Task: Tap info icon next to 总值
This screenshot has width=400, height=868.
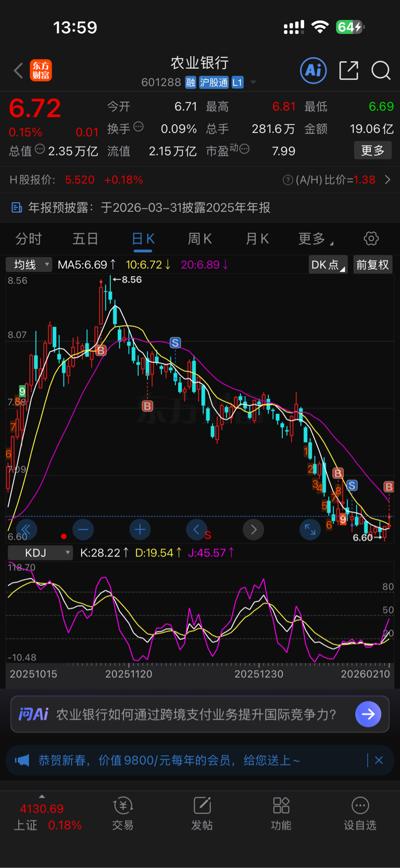Action: click(40, 150)
